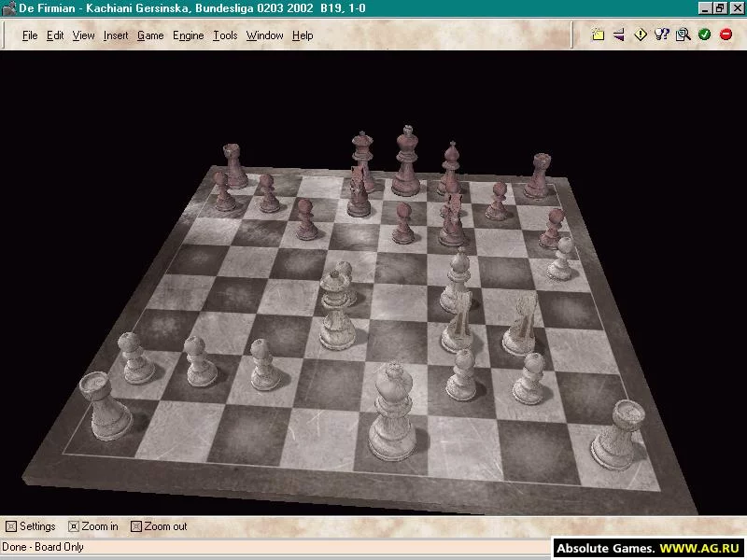Select the black pawn in front of the king
This screenshot has height=560, width=747.
coord(403,223)
